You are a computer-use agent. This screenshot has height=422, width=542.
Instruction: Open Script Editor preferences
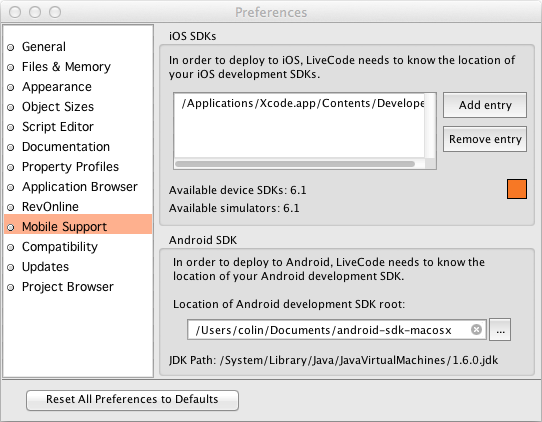click(x=58, y=127)
